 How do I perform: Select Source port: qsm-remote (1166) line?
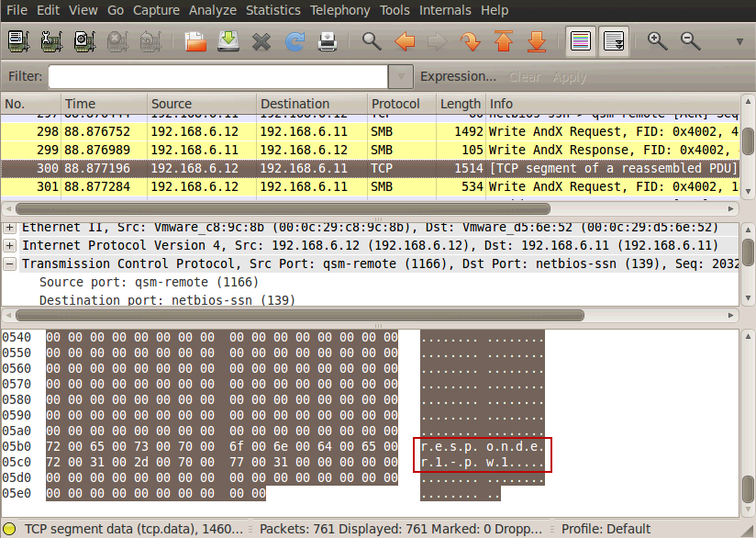[x=149, y=282]
